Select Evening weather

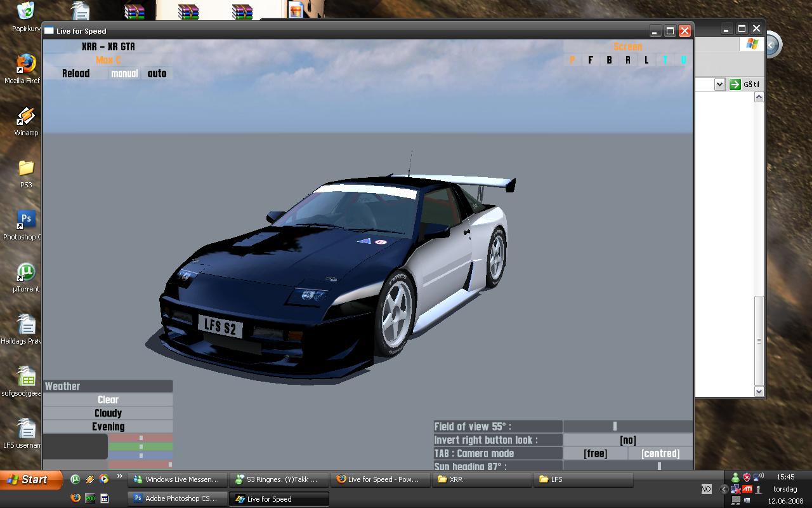[108, 427]
